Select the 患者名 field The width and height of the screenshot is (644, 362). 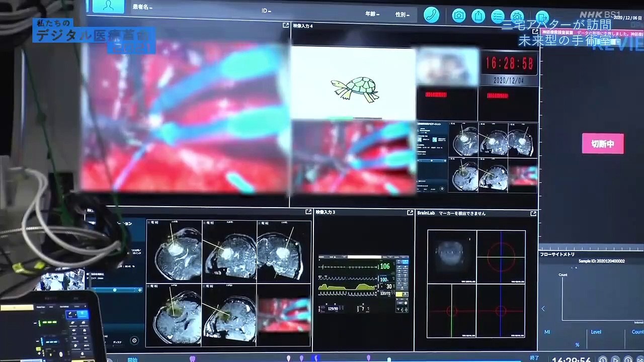[x=142, y=7]
